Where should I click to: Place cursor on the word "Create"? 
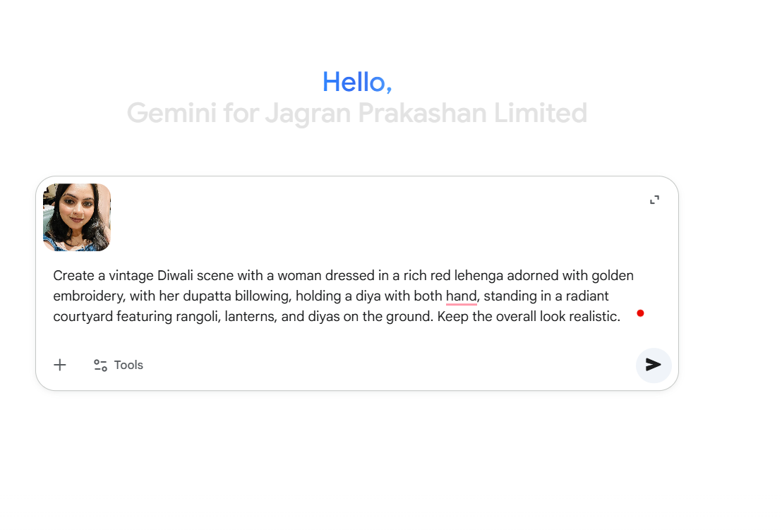(72, 276)
